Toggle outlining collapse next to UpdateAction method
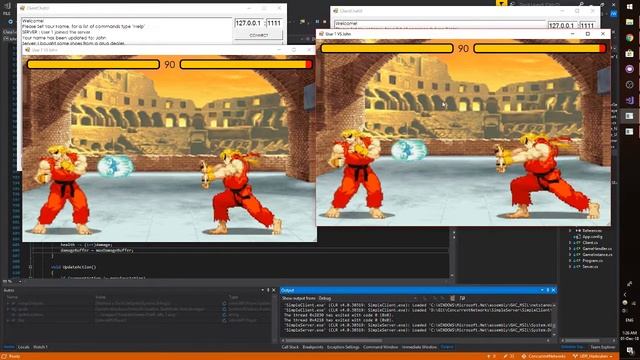 (x=30, y=267)
